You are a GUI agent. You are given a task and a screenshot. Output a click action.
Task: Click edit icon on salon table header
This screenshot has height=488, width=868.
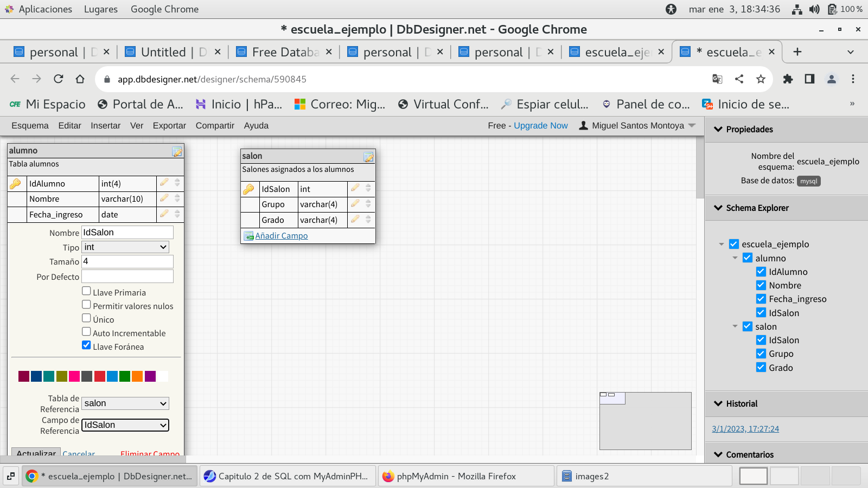(x=368, y=157)
